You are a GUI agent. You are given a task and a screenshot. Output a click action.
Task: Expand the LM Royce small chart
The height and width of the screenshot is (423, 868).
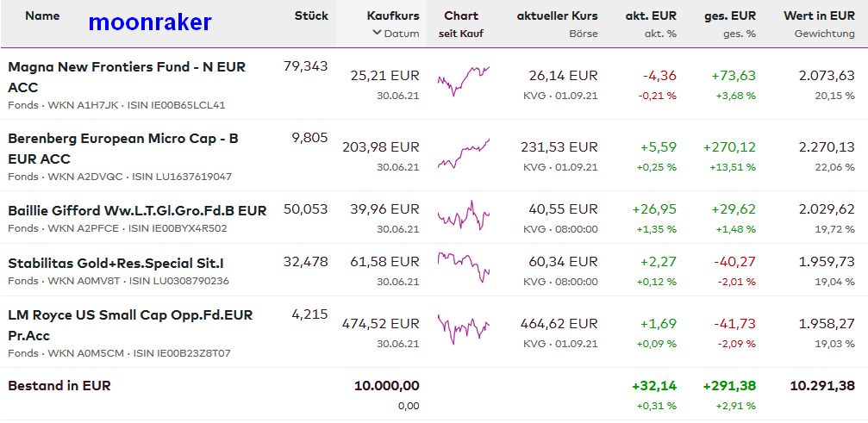coord(463,328)
